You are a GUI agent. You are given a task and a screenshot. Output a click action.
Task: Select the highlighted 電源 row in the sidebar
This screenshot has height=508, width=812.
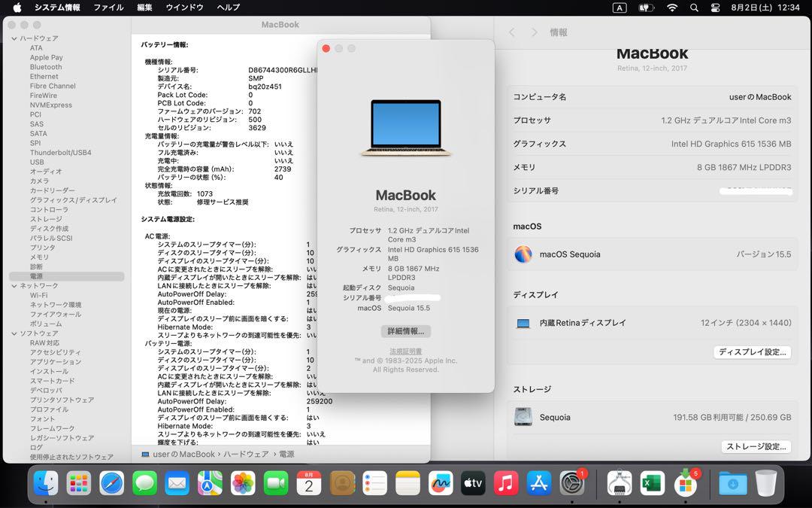[x=67, y=276]
